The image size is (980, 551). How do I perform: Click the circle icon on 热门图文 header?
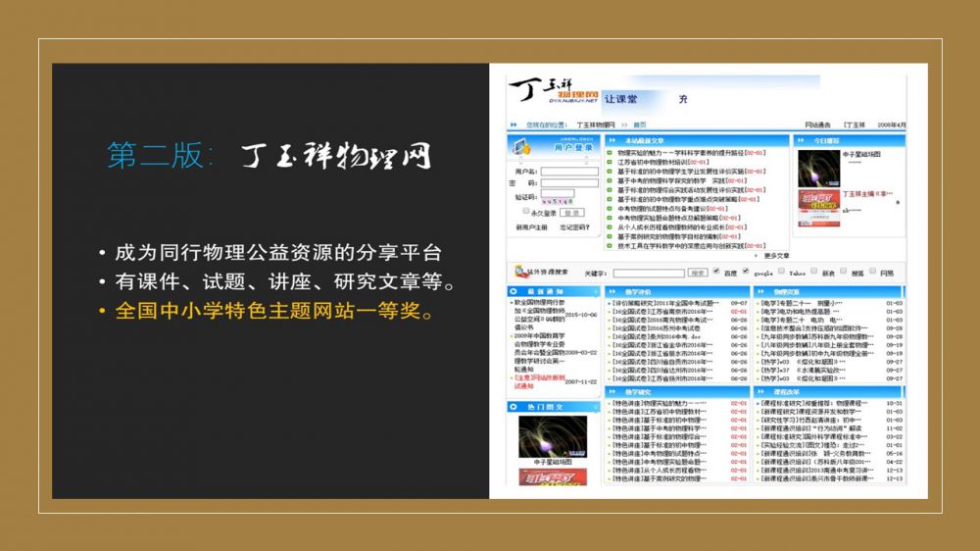pyautogui.click(x=514, y=406)
